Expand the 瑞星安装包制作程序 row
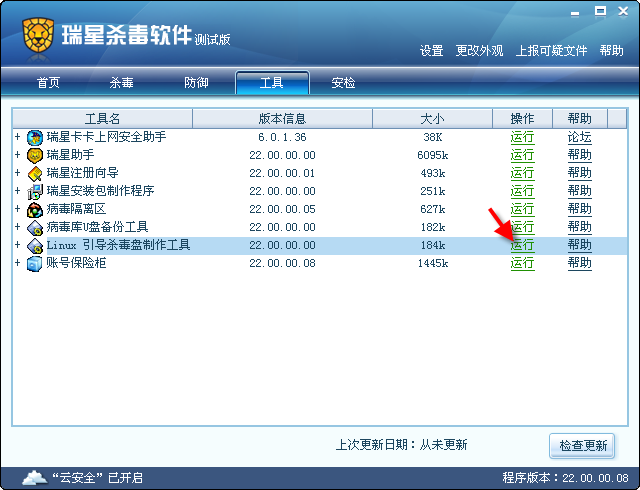 tap(18, 190)
